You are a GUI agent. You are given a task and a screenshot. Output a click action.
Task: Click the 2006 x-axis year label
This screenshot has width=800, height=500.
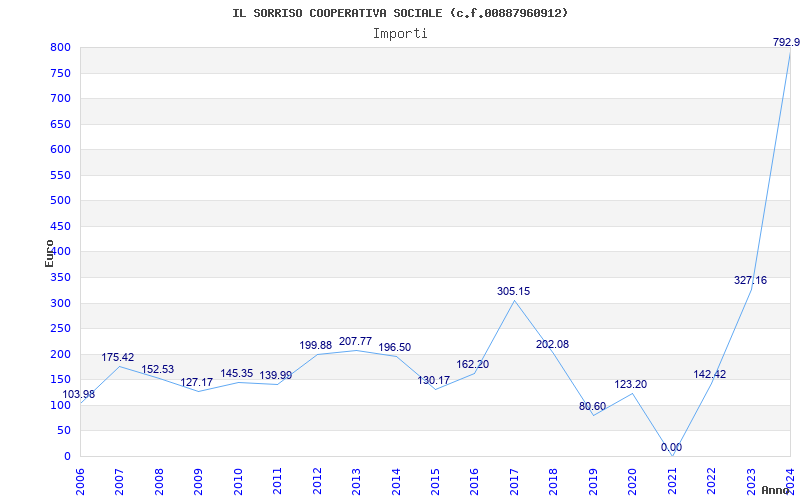(x=80, y=482)
